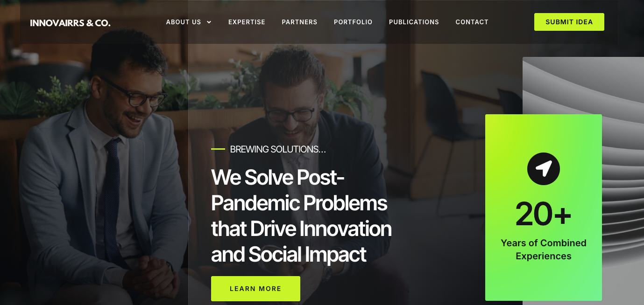Click the green accent dash beside Brewing Solutions
Viewport: 644px width, 305px height.
click(x=218, y=149)
